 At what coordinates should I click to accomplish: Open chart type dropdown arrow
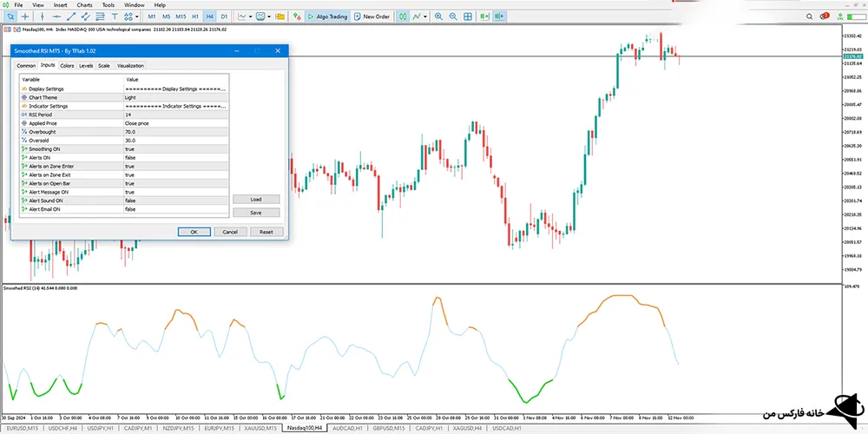pyautogui.click(x=251, y=16)
